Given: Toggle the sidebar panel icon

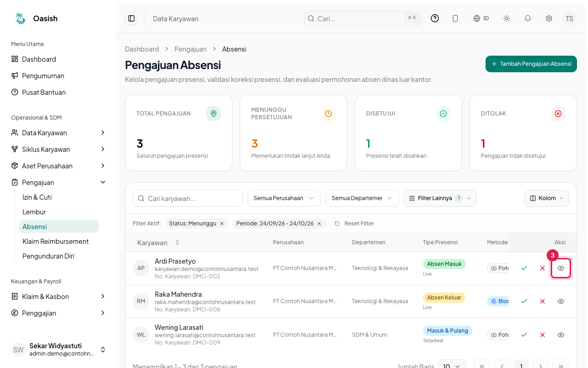Looking at the screenshot, I should (131, 18).
